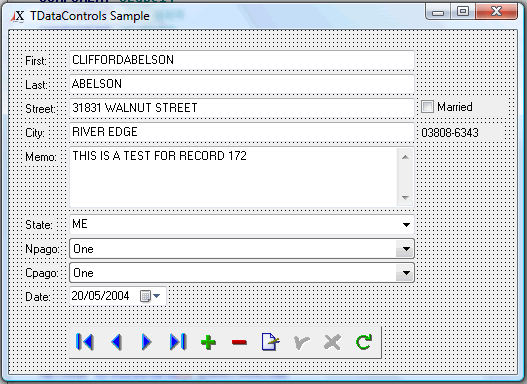Screen dimensions: 527x384
Task: Jump to last record navigator icon
Action: click(177, 342)
